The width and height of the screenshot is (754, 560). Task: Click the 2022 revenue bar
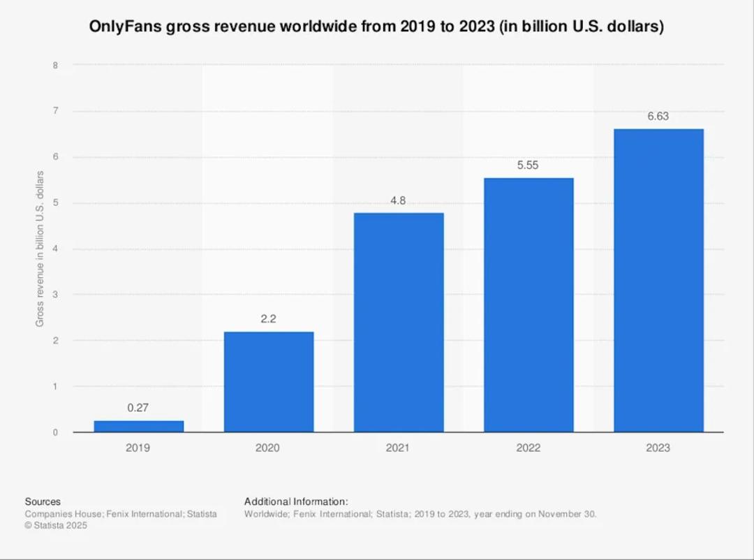pyautogui.click(x=528, y=305)
